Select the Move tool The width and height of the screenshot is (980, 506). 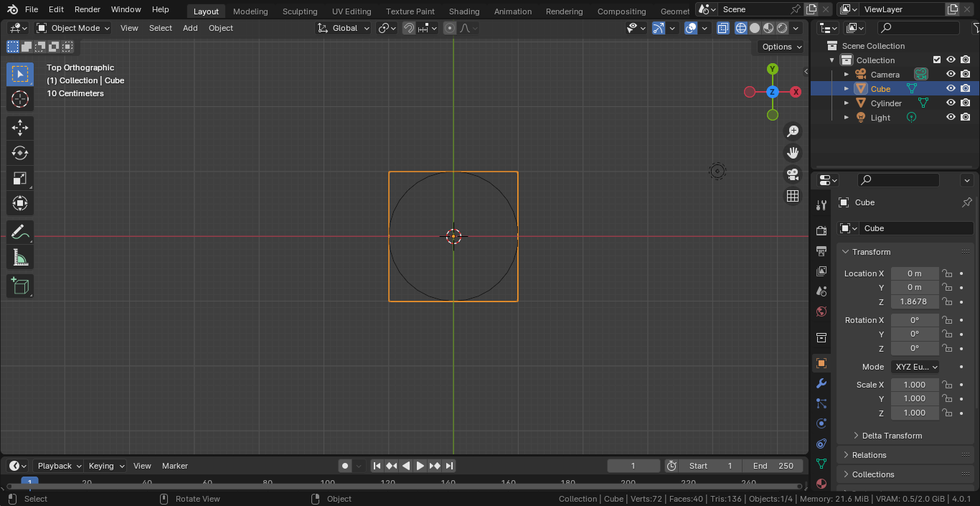20,128
